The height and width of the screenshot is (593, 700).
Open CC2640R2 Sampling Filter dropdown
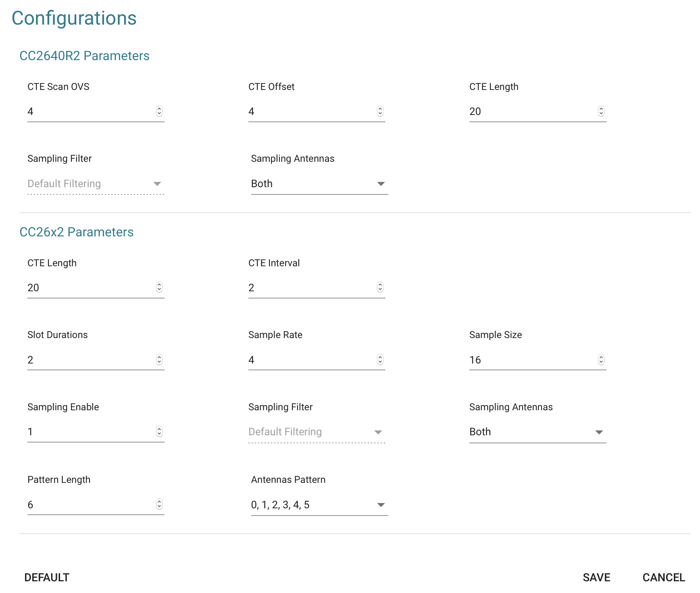tap(96, 184)
